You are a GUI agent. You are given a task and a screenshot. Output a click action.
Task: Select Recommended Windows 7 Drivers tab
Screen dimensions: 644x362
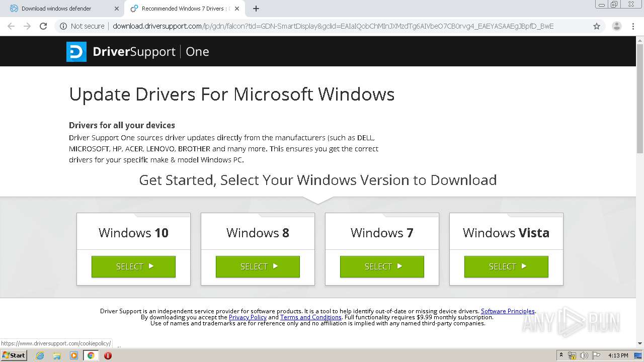coord(185,9)
